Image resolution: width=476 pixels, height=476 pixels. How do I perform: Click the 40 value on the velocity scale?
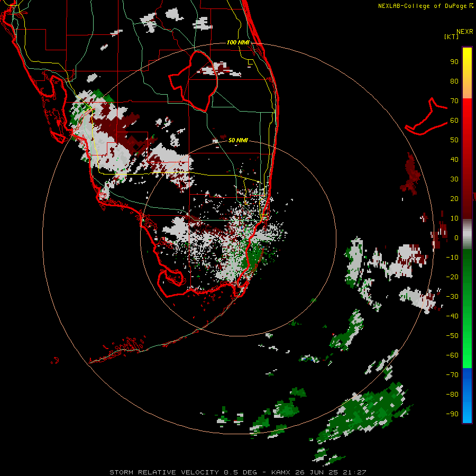click(x=454, y=159)
